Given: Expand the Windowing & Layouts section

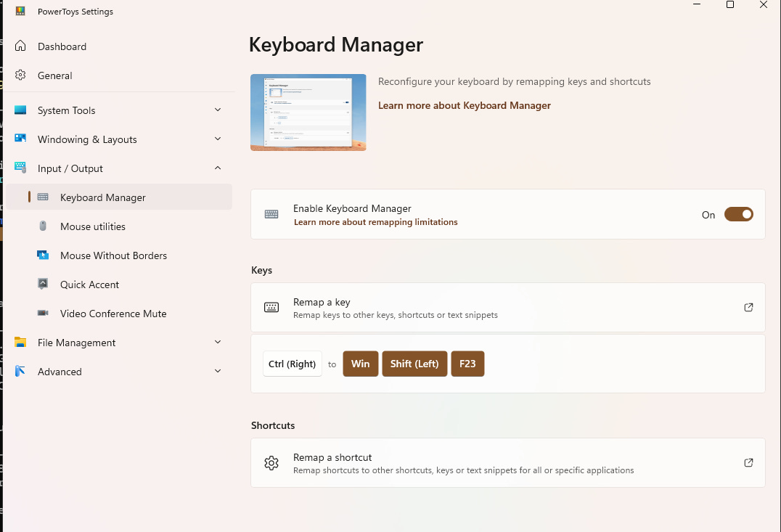Looking at the screenshot, I should (x=217, y=139).
